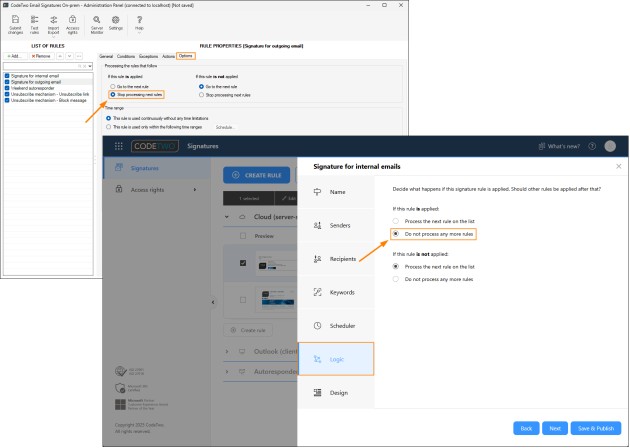Select 'rule is used only within the following time ranges'

pos(108,127)
